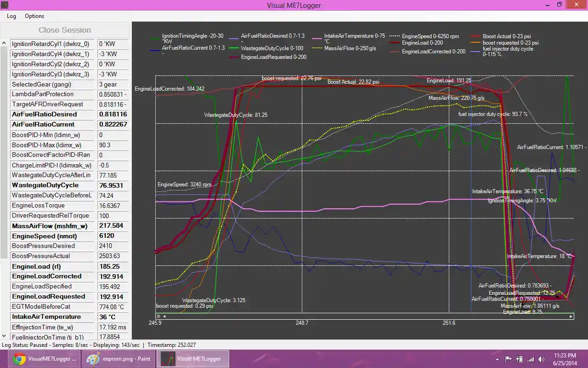588x368 pixels.
Task: Click the chart scrollbar left arrow
Action: (x=164, y=316)
